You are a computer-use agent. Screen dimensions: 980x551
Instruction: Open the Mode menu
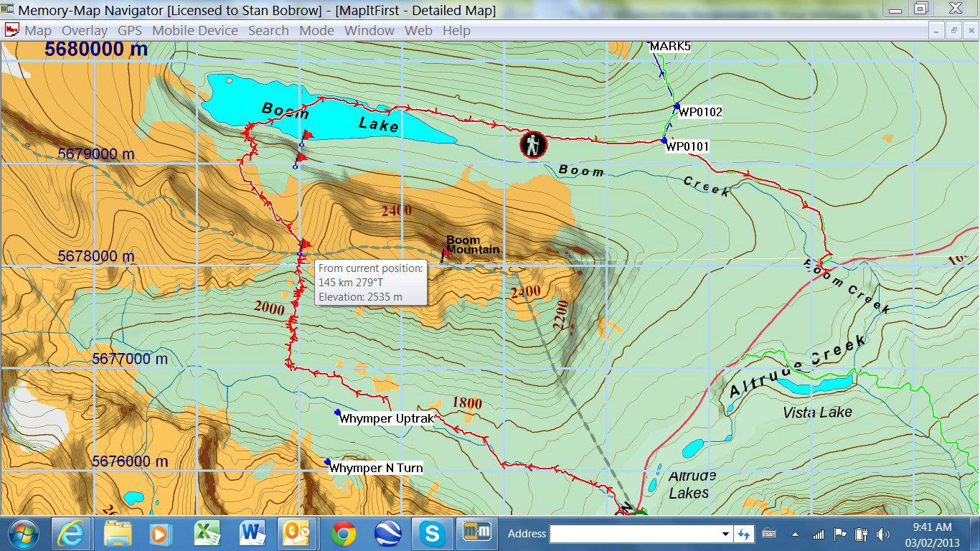click(x=316, y=30)
